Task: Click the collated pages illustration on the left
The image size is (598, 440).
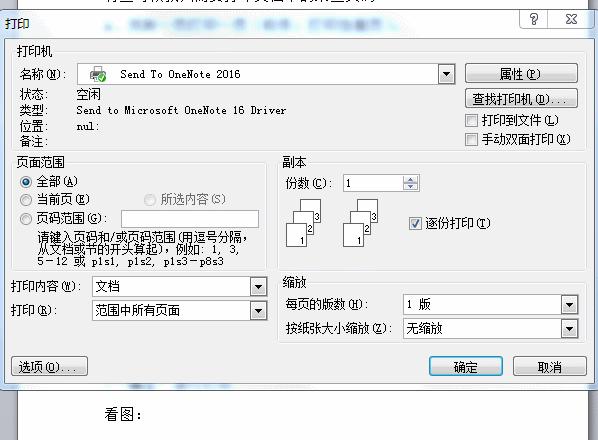Action: pos(303,223)
